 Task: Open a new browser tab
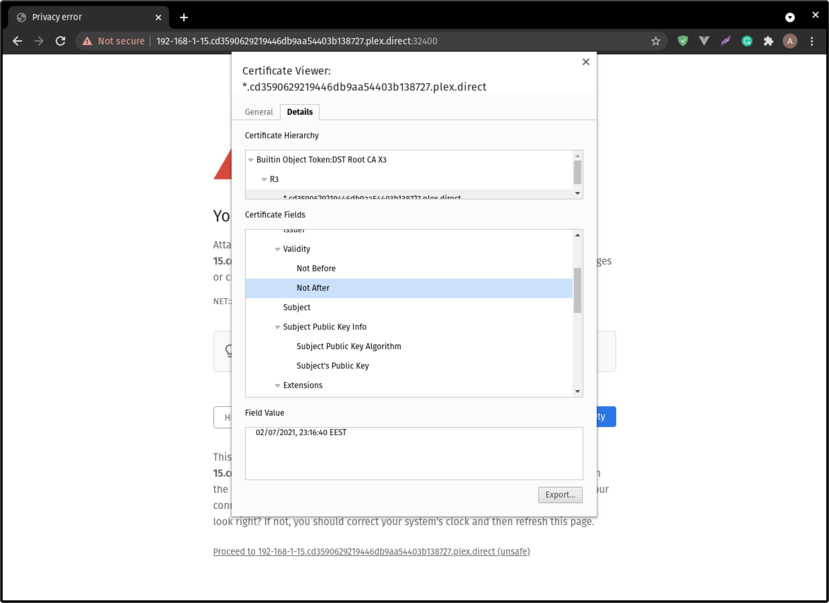coord(183,17)
